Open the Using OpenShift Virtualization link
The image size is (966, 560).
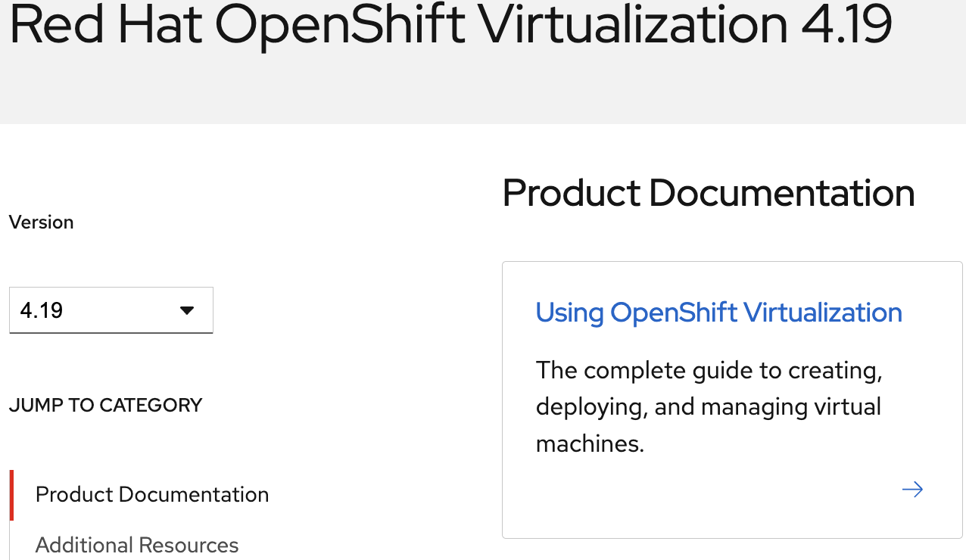pyautogui.click(x=718, y=313)
